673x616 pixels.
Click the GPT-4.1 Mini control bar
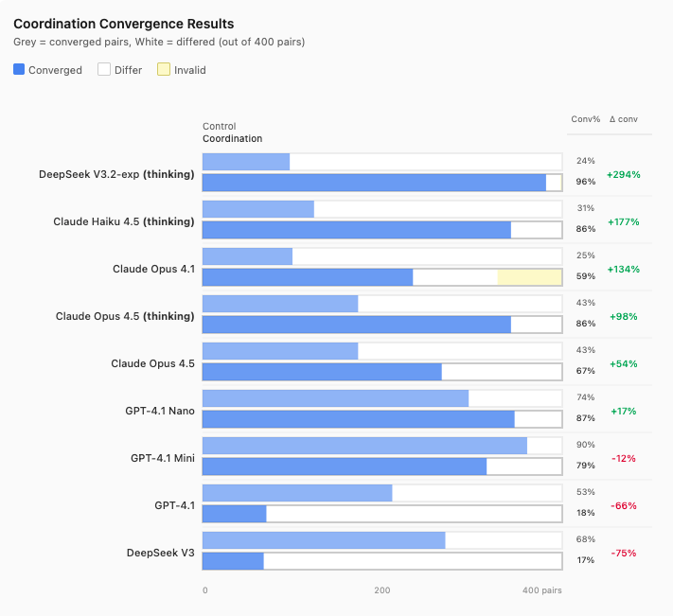(364, 446)
